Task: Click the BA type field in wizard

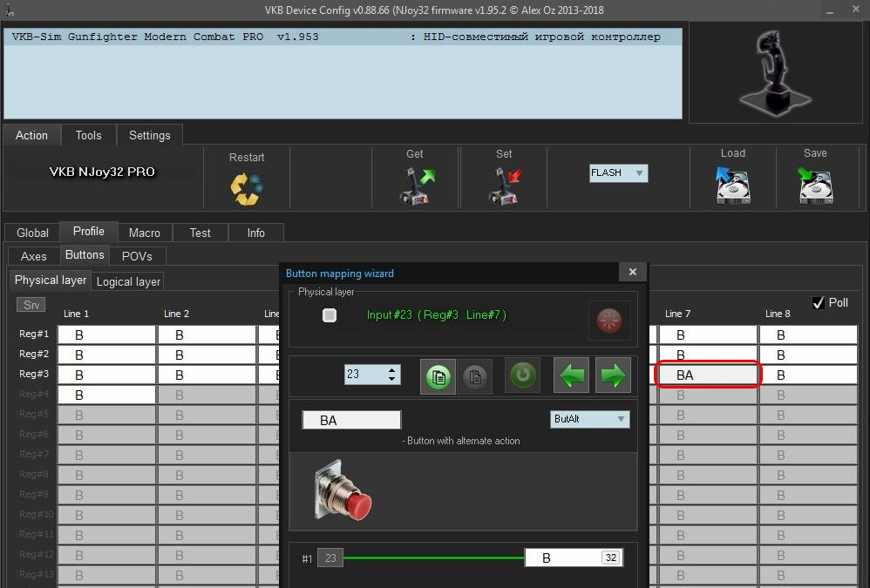Action: coord(351,420)
